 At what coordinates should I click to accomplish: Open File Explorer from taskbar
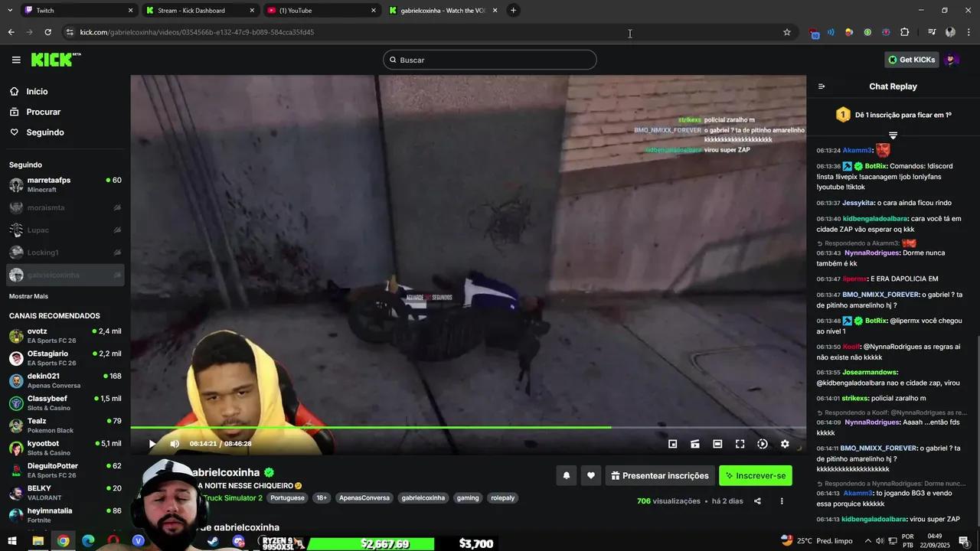tap(38, 541)
